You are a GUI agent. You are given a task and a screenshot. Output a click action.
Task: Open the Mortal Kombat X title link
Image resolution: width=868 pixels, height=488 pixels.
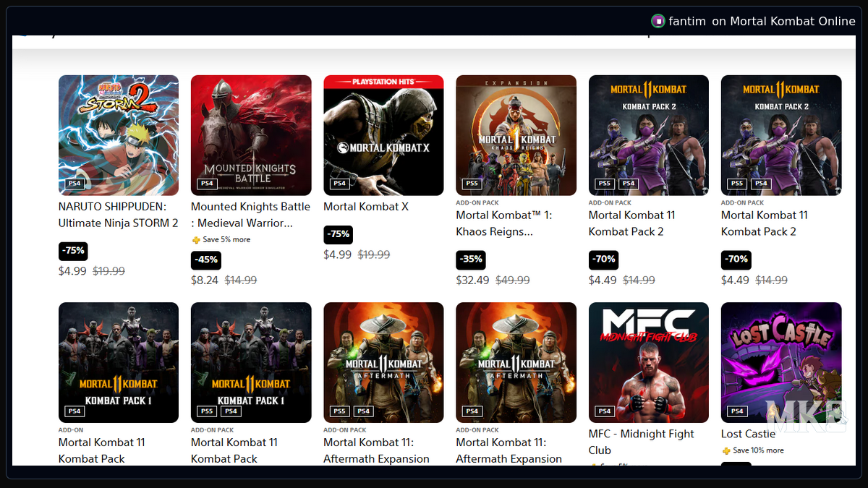point(366,206)
